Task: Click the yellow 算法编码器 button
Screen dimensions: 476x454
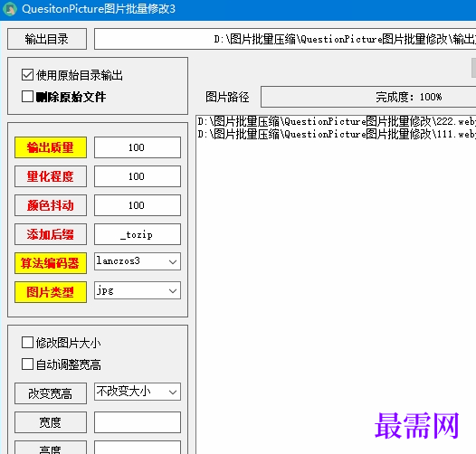Action: pos(51,263)
